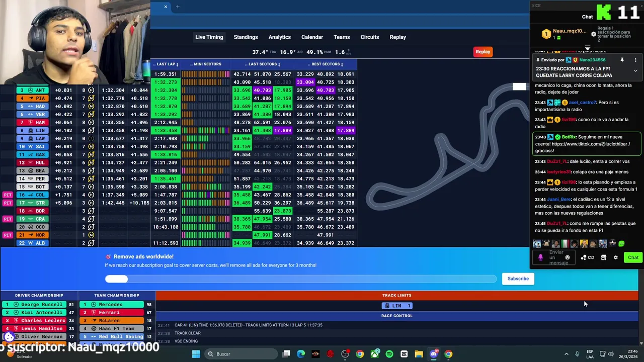Open Microsoft Edge from taskbar
The width and height of the screenshot is (644, 362).
[x=301, y=354]
